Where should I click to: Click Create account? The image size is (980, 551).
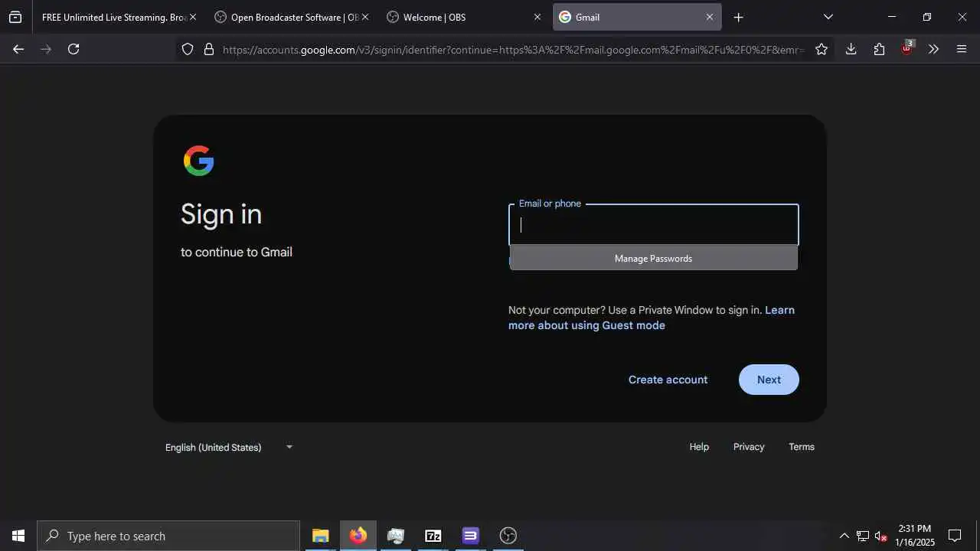668,380
